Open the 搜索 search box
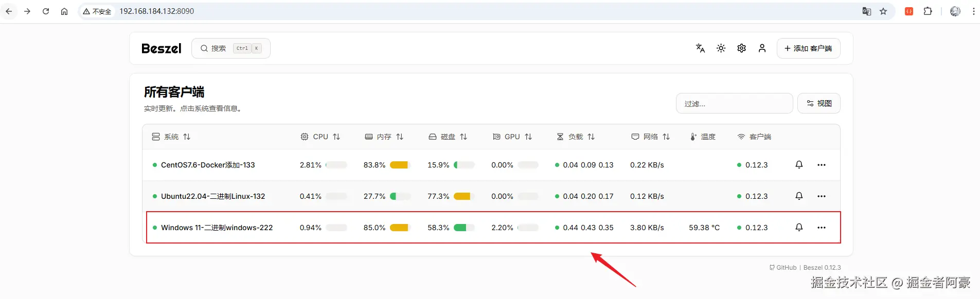This screenshot has width=980, height=299. [x=231, y=48]
